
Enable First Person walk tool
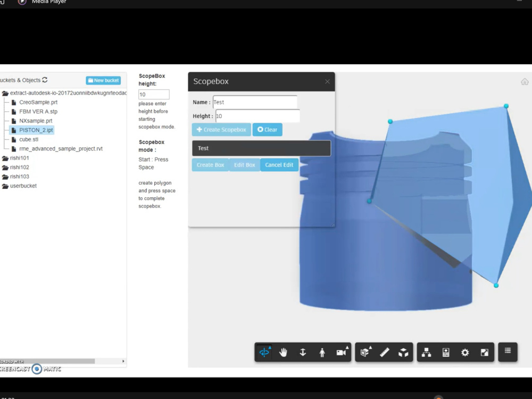pyautogui.click(x=322, y=353)
